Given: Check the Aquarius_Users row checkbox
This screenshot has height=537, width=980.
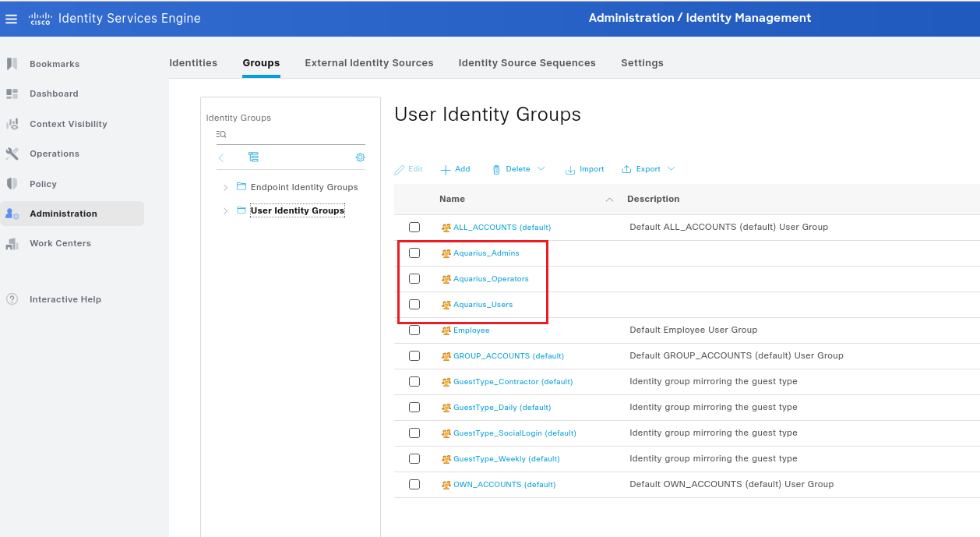Looking at the screenshot, I should [x=414, y=304].
